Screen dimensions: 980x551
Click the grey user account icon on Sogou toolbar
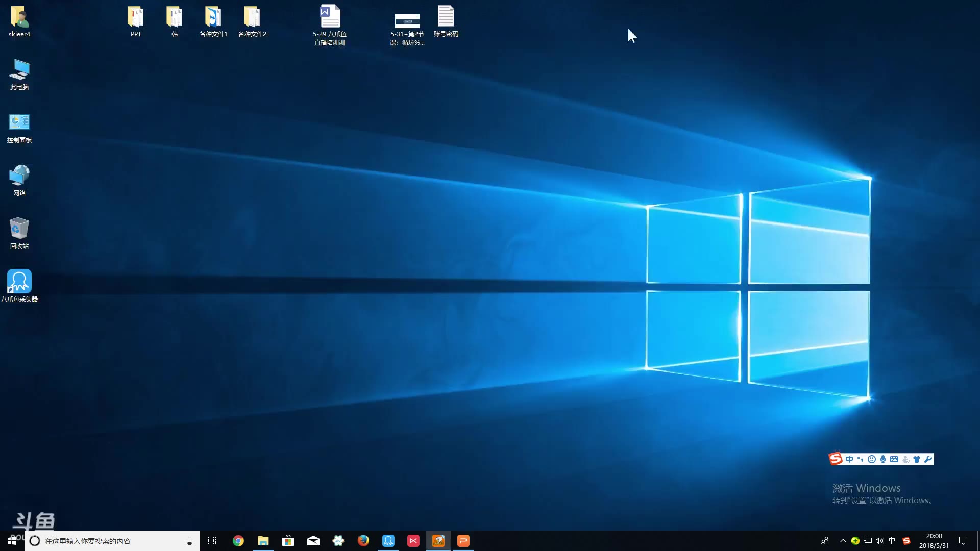(x=906, y=459)
